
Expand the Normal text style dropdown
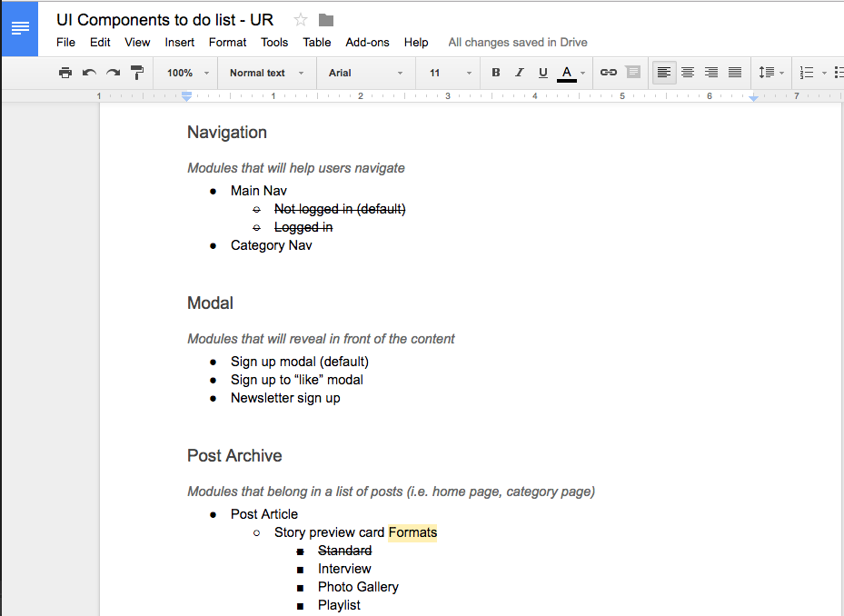266,73
